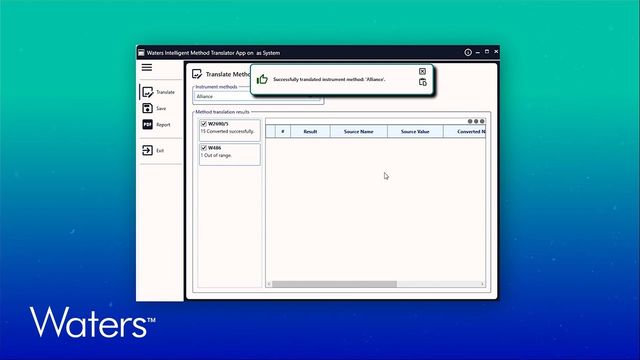640x360 pixels.
Task: Select the Translate menu label
Action: coord(165,92)
